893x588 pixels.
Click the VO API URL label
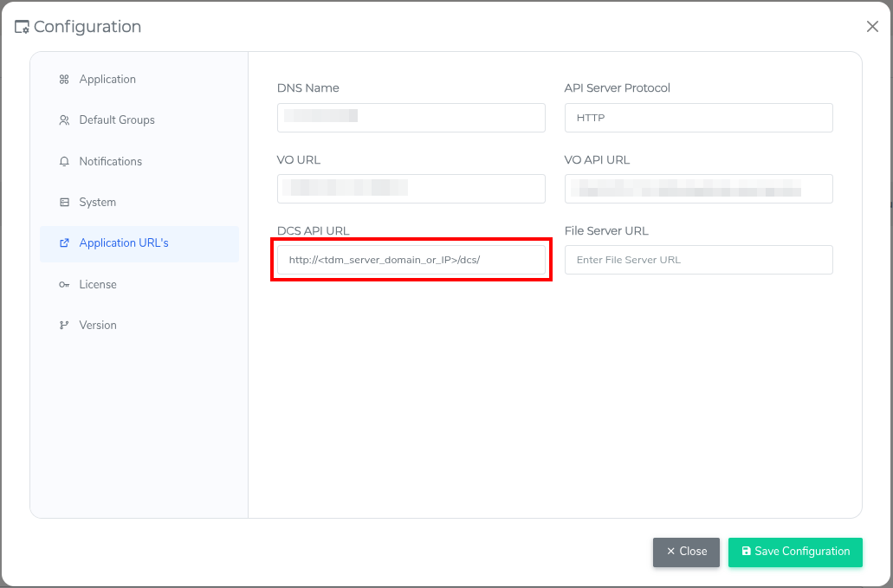pos(597,160)
